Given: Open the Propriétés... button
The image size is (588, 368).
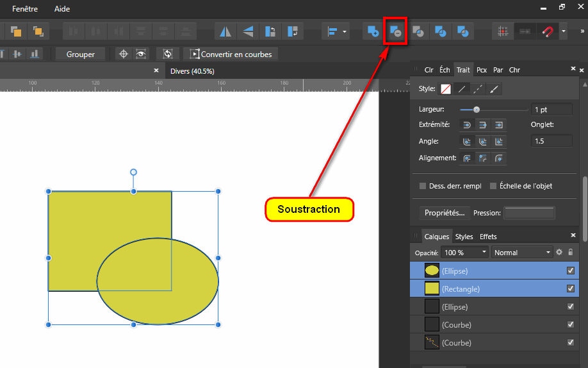Looking at the screenshot, I should [445, 213].
